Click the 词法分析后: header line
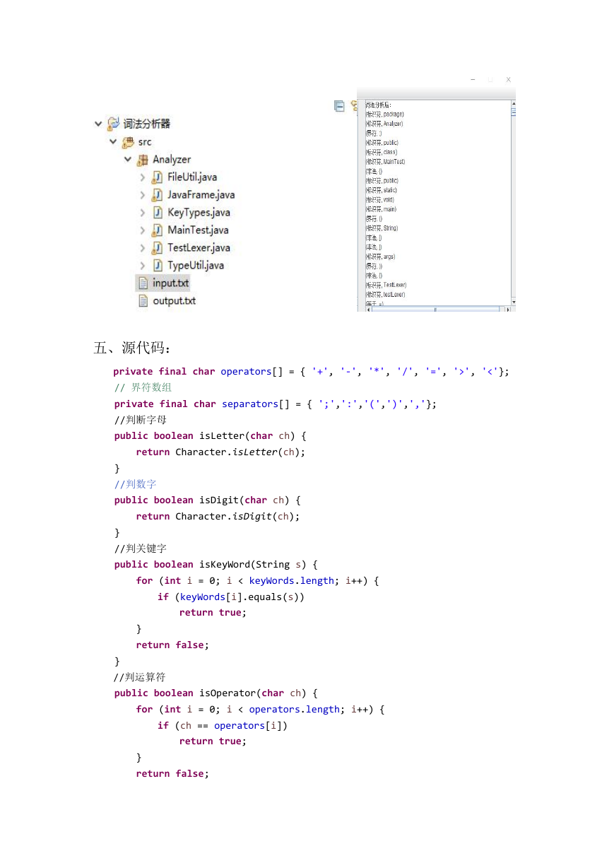Image resolution: width=614 pixels, height=868 pixels. coord(378,105)
